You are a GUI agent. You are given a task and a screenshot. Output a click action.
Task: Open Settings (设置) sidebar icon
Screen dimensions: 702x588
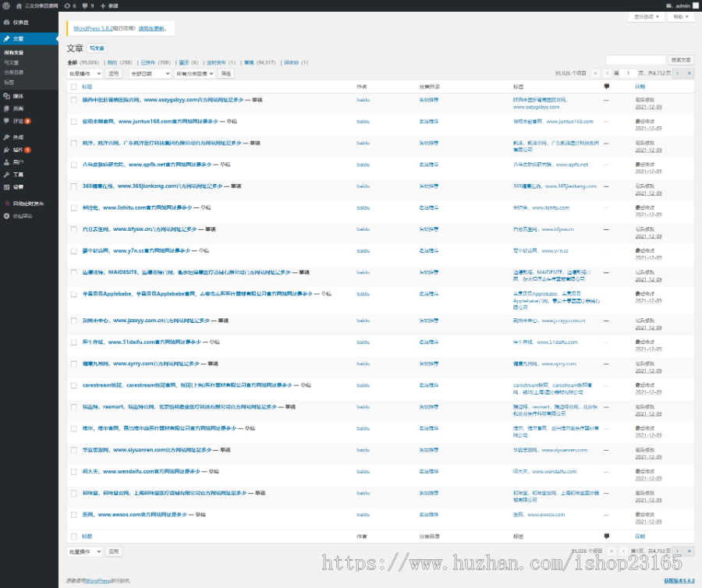pyautogui.click(x=6, y=187)
